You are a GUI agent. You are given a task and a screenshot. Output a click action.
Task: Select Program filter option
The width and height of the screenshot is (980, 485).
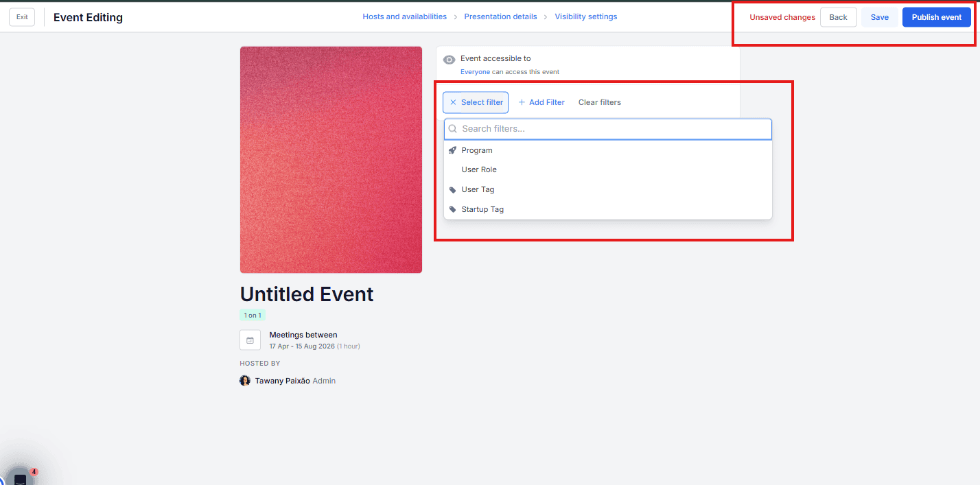(x=477, y=150)
